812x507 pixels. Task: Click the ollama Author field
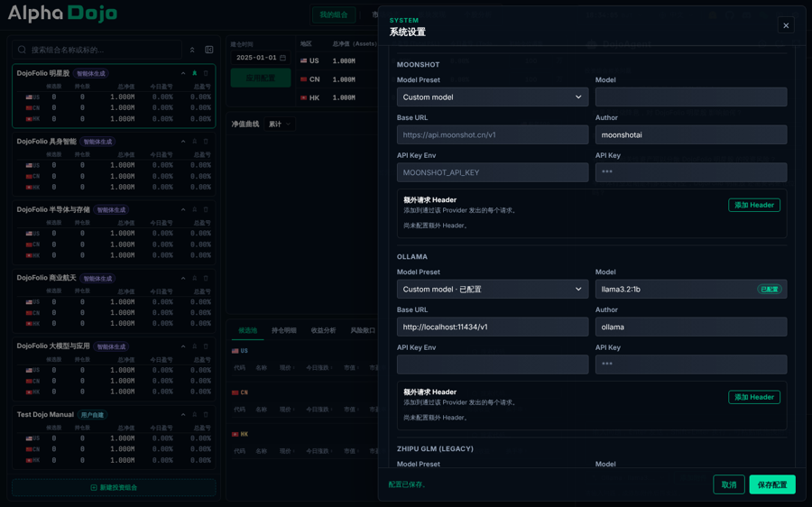(691, 327)
